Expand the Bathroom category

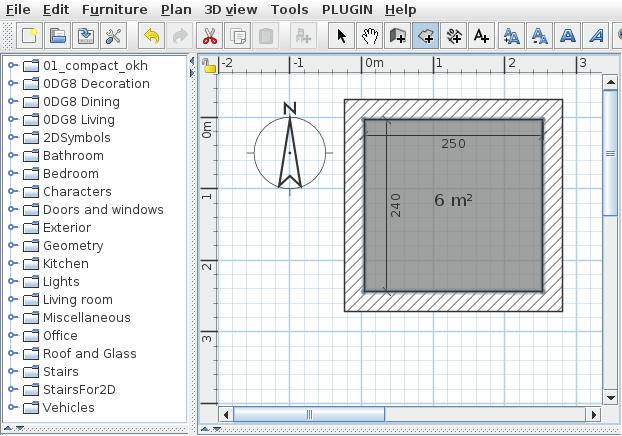point(13,155)
